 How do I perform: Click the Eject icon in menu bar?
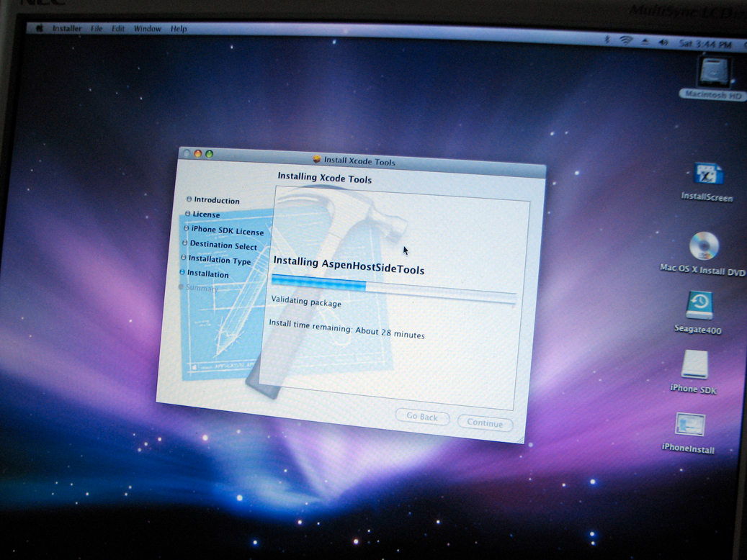[645, 42]
